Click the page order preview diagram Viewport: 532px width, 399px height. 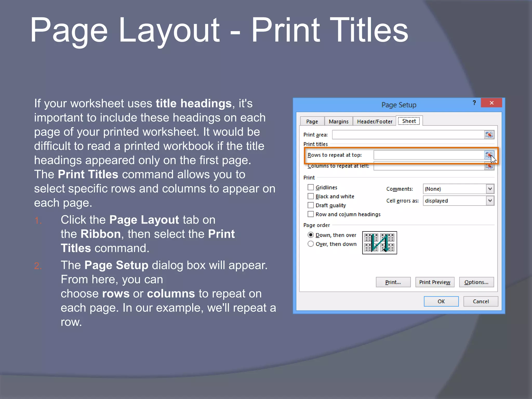coord(380,243)
